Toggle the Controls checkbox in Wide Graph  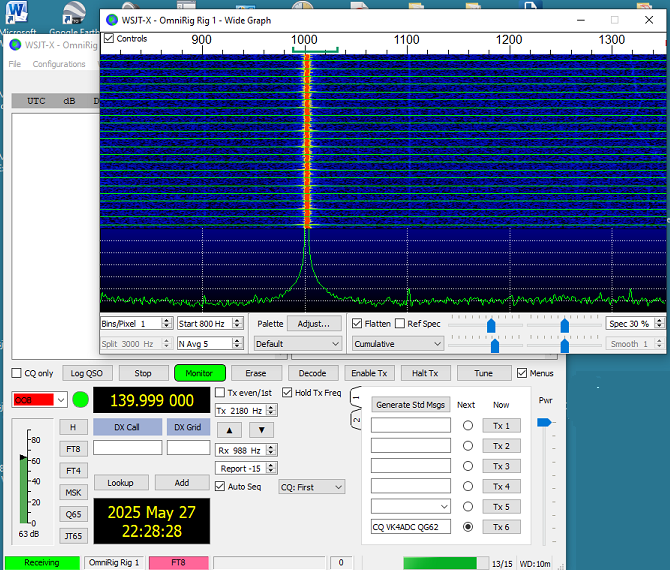click(x=109, y=38)
